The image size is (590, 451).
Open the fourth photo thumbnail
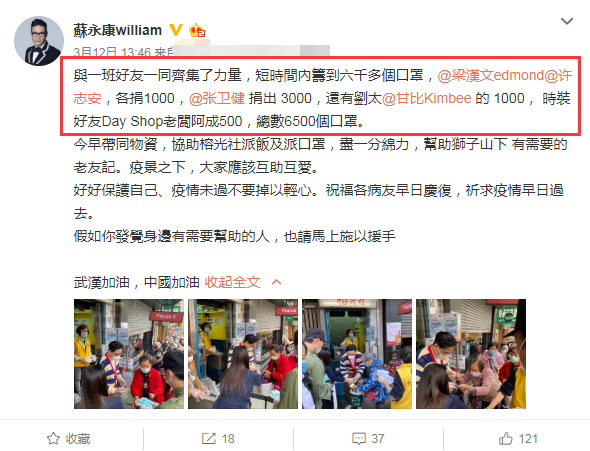[x=471, y=354]
